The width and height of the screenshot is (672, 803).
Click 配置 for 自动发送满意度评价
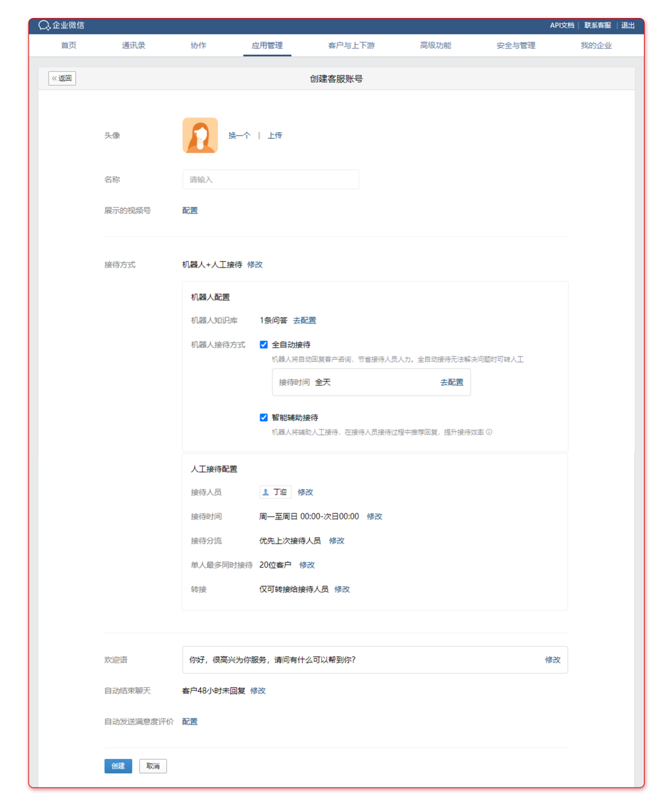[x=190, y=722]
